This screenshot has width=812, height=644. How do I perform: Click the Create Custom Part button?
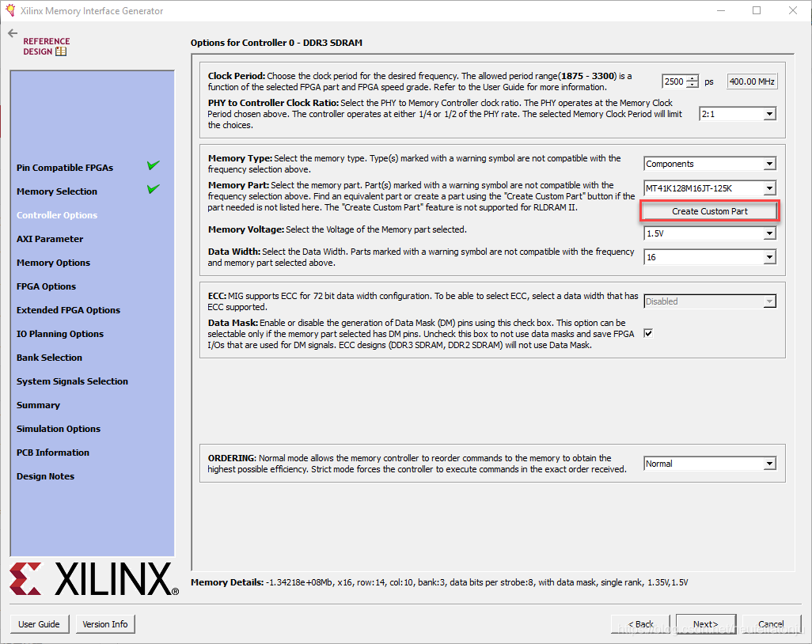[709, 211]
